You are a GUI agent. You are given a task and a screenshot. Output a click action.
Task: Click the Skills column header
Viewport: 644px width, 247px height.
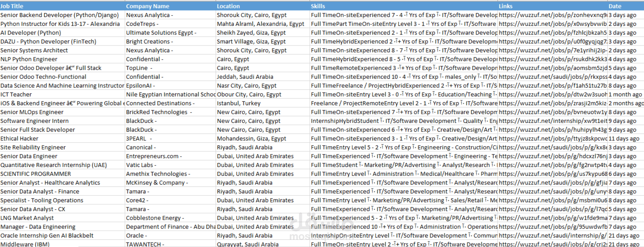coord(404,6)
